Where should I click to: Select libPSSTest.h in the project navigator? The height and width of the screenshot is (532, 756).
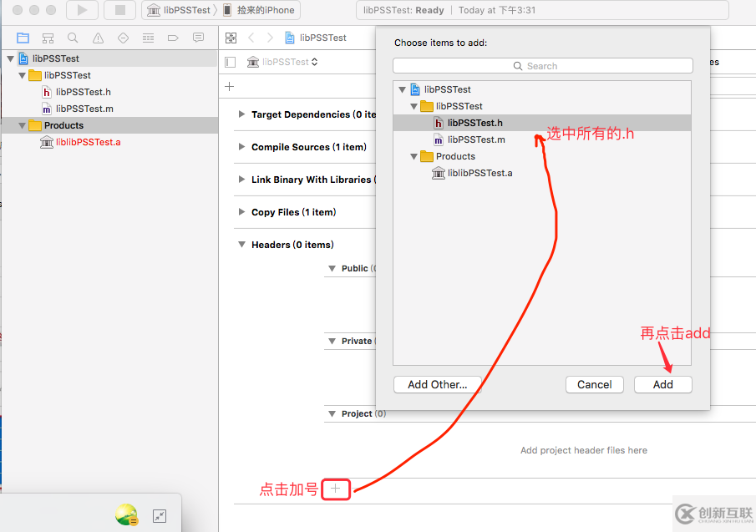pos(77,92)
